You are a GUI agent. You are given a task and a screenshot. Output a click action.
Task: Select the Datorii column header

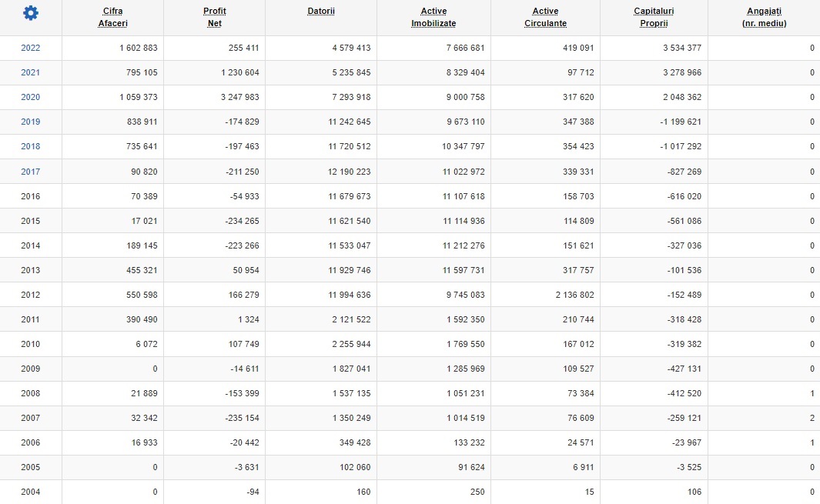tap(320, 12)
